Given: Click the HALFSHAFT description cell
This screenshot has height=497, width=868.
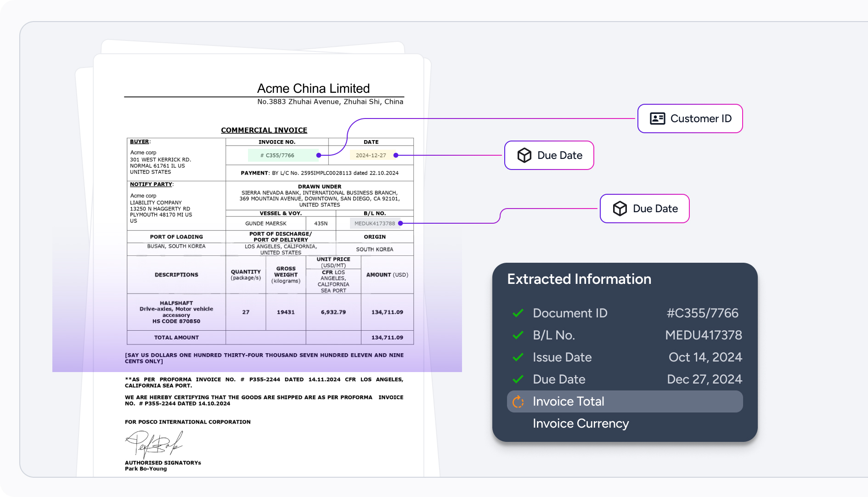Looking at the screenshot, I should click(x=176, y=312).
